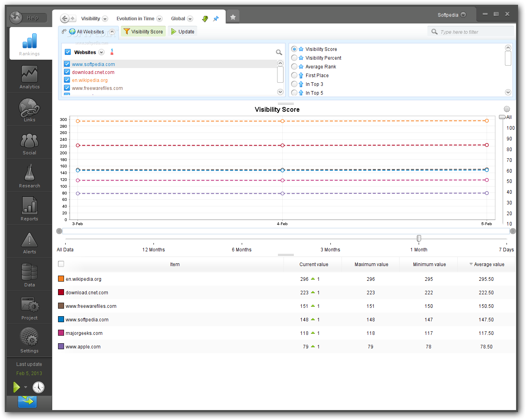Select the In Top 3 radio button
Screen dimensions: 526x420
point(294,84)
